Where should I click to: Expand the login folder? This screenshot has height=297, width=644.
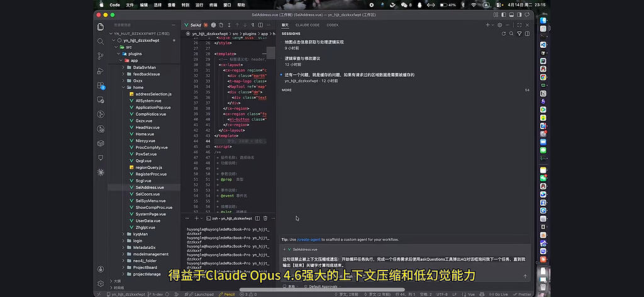(x=123, y=241)
